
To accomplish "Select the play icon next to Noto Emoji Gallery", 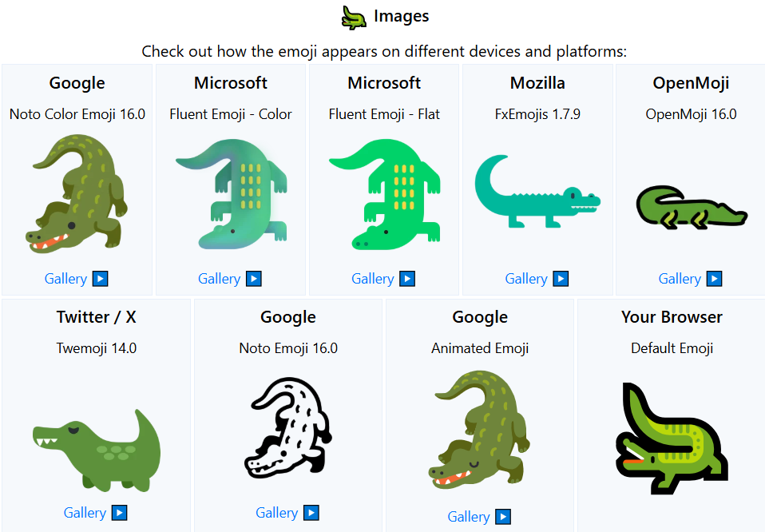I will tap(311, 512).
